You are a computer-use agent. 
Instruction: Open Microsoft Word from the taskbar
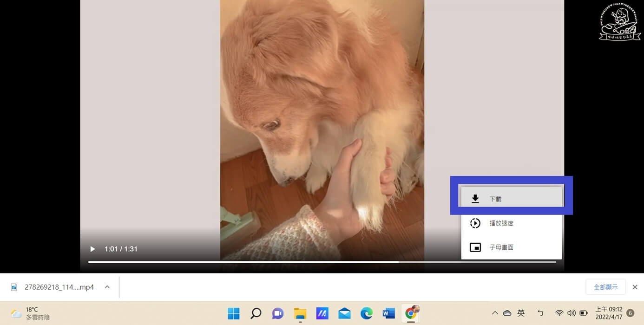pyautogui.click(x=388, y=314)
